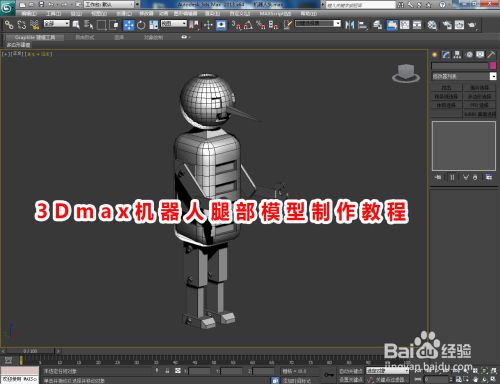Toggle the Graphite ribbon toolbar icon
This screenshot has height=384, width=500.
click(392, 25)
